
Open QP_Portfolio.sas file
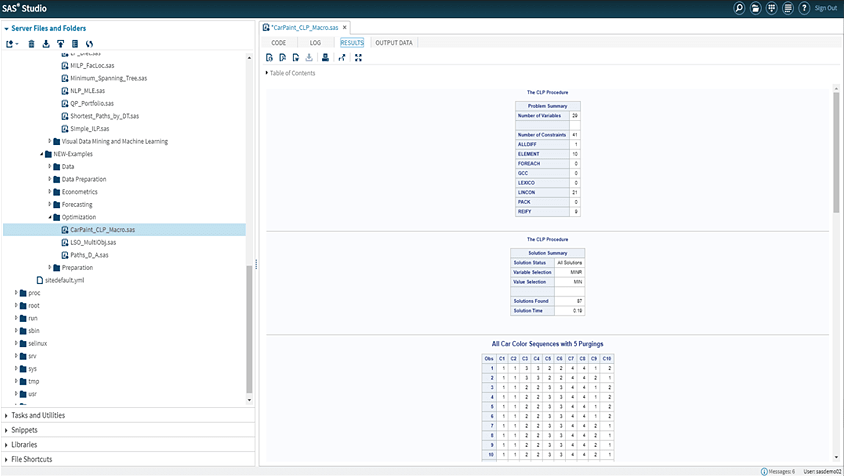[x=92, y=103]
